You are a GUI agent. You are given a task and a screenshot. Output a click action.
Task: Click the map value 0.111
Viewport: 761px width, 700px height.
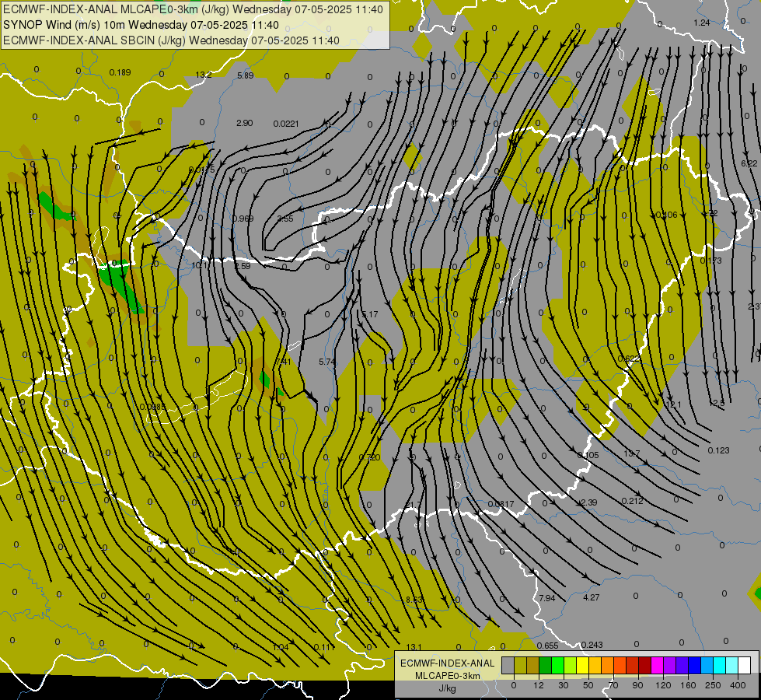click(x=325, y=647)
